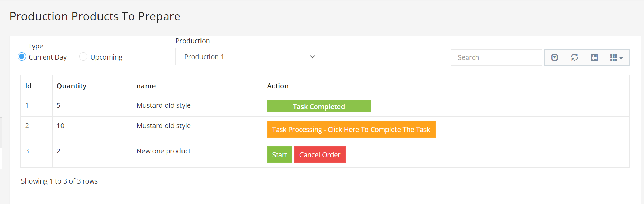Open the Production 1 dropdown
The height and width of the screenshot is (204, 644).
[x=246, y=57]
